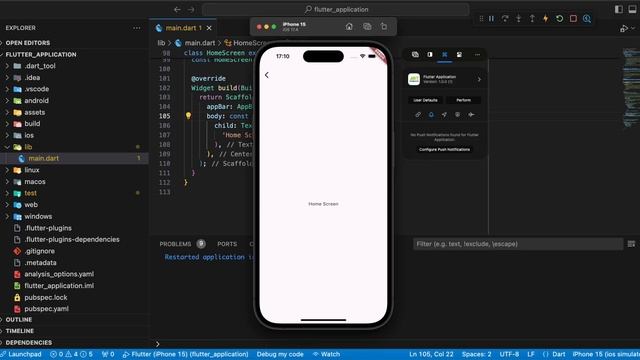Click the debug Step Out icon

[532, 19]
